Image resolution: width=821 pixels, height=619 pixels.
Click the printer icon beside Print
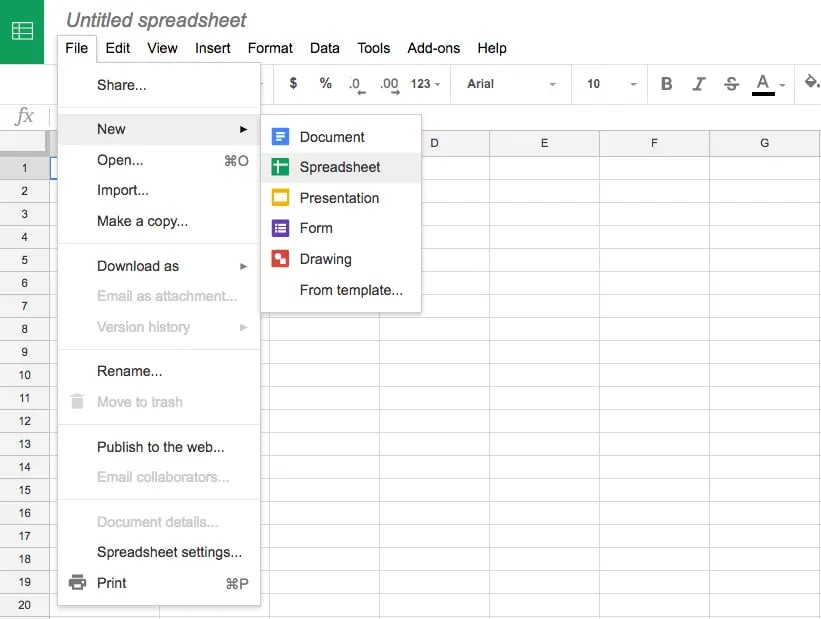(77, 582)
